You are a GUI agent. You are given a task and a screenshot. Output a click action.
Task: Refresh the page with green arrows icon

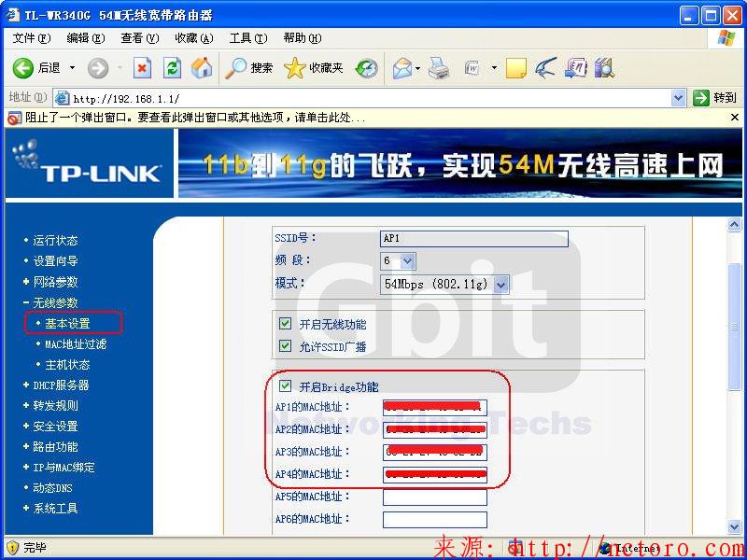pyautogui.click(x=172, y=68)
